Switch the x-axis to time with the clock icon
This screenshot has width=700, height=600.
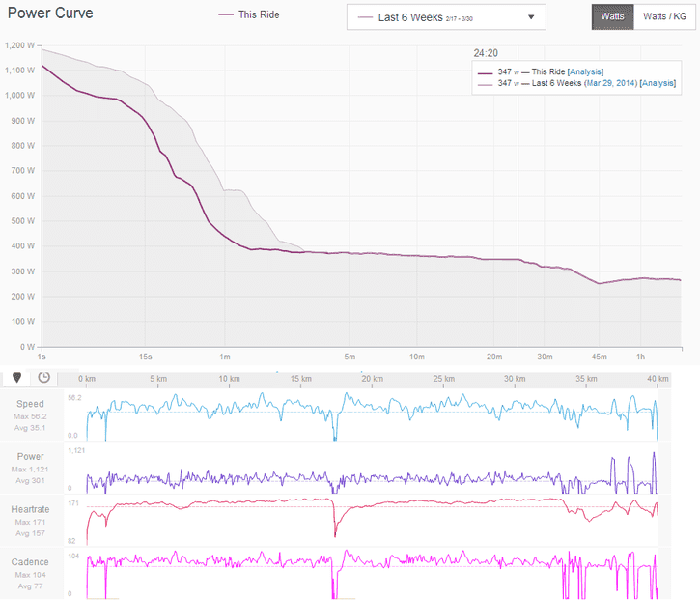pos(43,378)
